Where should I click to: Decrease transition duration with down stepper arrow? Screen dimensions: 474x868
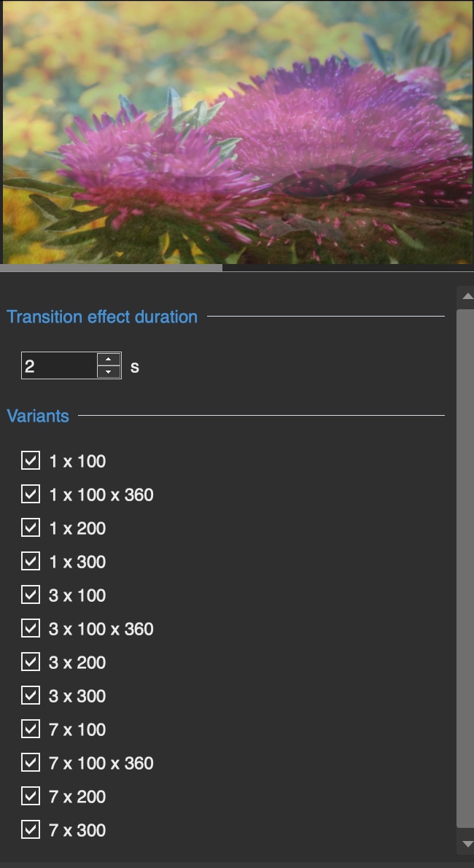(x=109, y=372)
